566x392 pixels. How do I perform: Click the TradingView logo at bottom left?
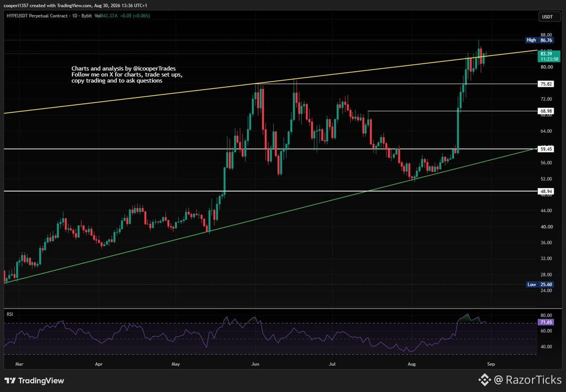pos(34,381)
